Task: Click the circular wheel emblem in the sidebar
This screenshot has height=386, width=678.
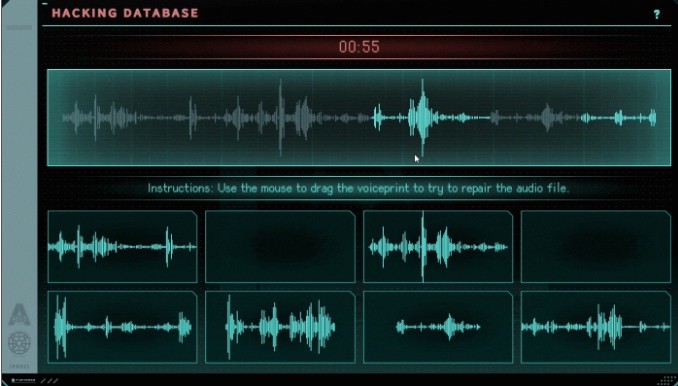Action: coord(19,344)
